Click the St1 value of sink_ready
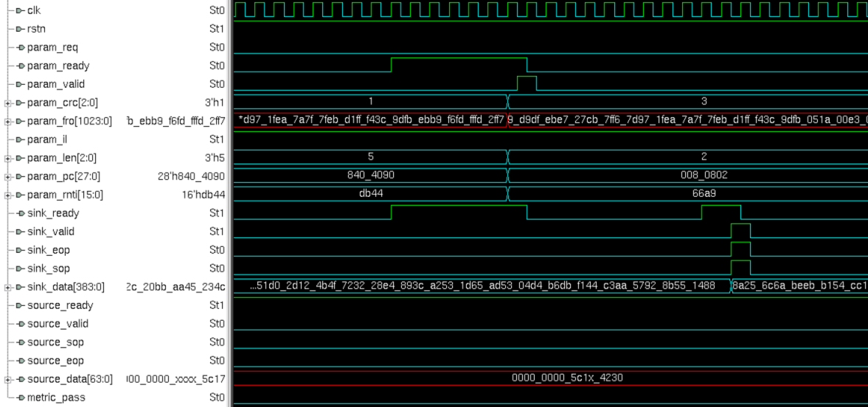 [217, 213]
